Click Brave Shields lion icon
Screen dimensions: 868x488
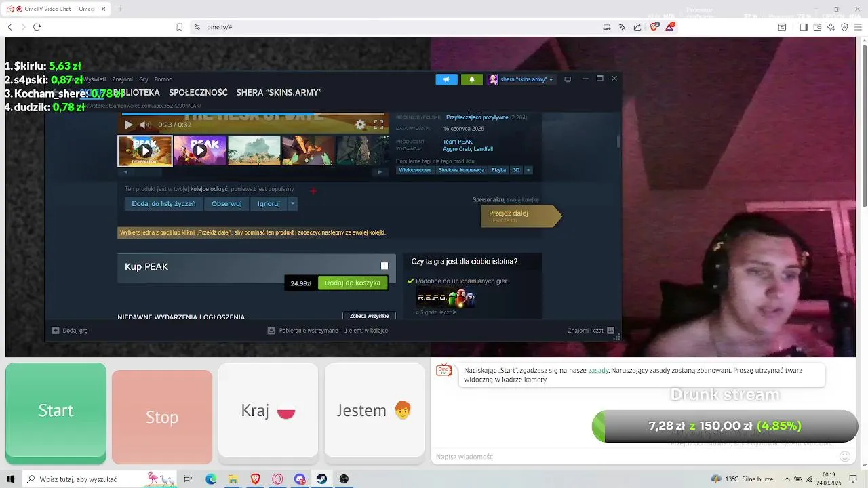[x=654, y=27]
